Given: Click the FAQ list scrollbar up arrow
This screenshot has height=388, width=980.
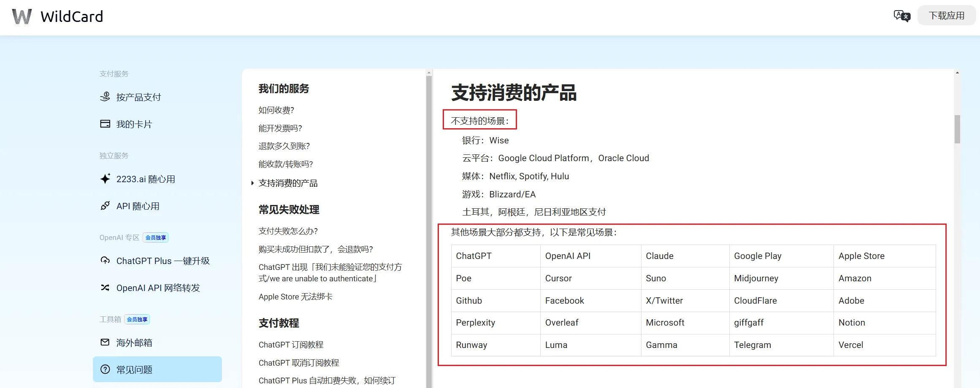Looking at the screenshot, I should [429, 73].
